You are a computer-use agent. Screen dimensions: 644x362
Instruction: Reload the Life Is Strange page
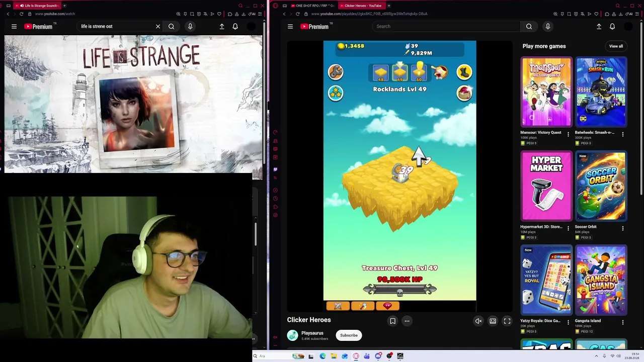coord(21,14)
